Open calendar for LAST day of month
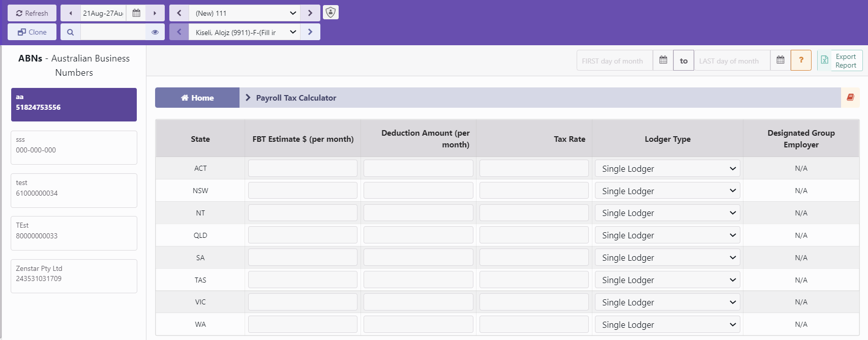 pos(781,60)
